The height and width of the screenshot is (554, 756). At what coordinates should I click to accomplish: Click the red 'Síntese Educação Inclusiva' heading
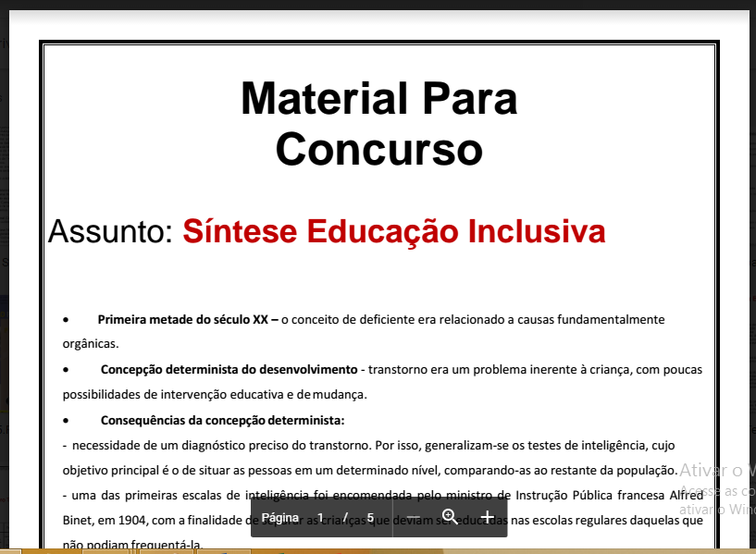pos(393,231)
